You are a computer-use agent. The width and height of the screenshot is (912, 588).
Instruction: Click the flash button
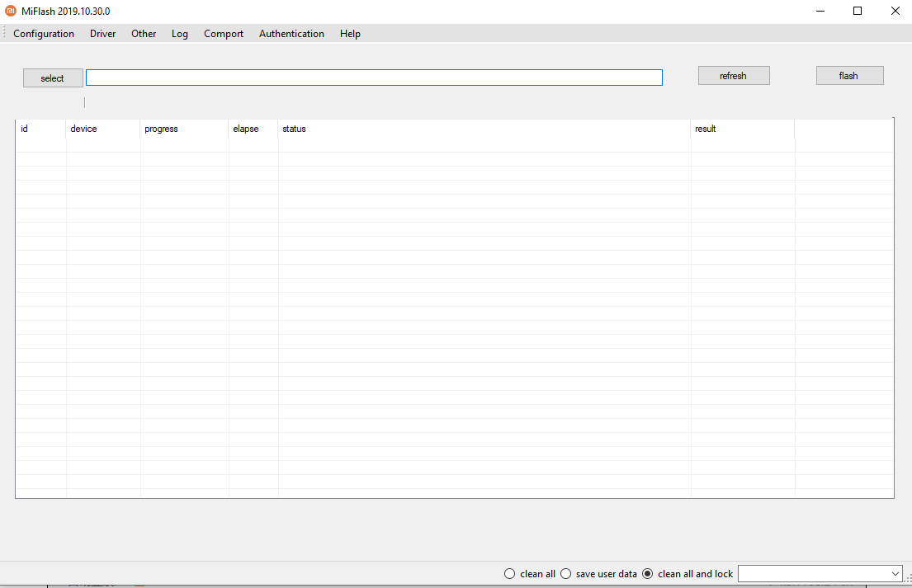pyautogui.click(x=849, y=76)
